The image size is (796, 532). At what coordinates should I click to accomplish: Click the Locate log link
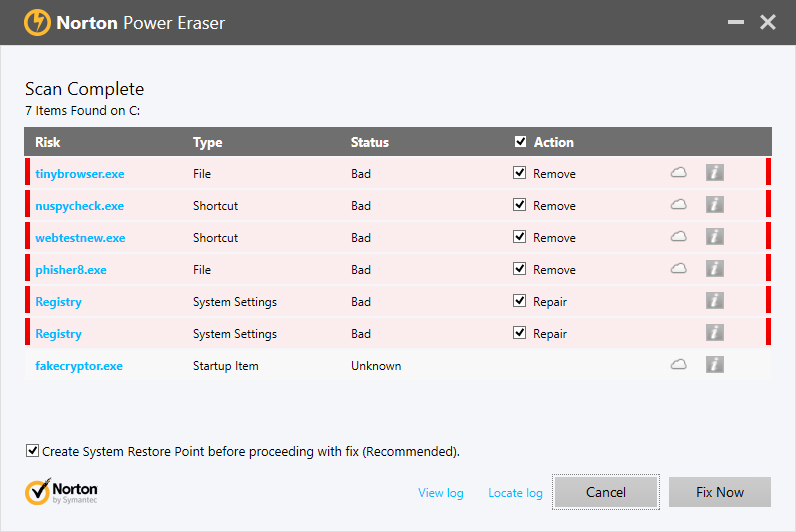[x=515, y=493]
